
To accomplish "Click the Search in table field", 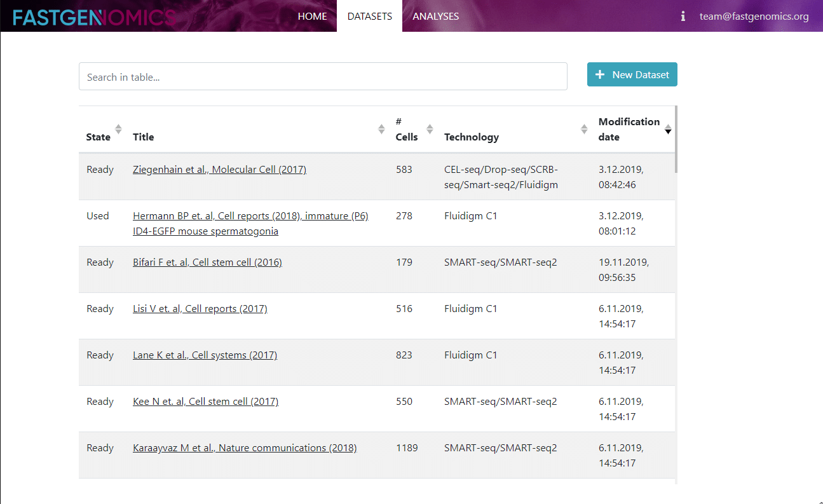I will 323,77.
